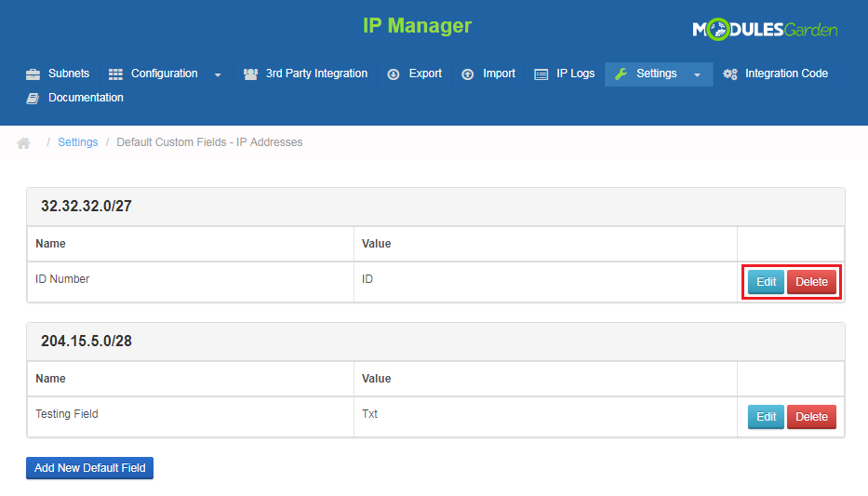Go to home via breadcrumb house icon

coord(23,143)
